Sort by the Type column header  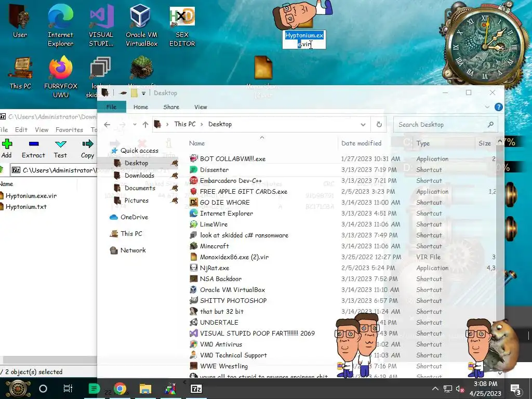pyautogui.click(x=423, y=143)
